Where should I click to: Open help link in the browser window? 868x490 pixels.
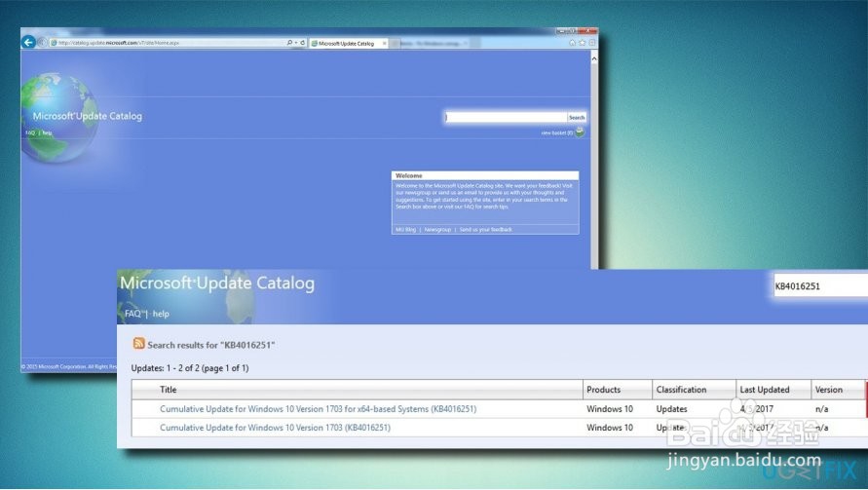point(47,132)
